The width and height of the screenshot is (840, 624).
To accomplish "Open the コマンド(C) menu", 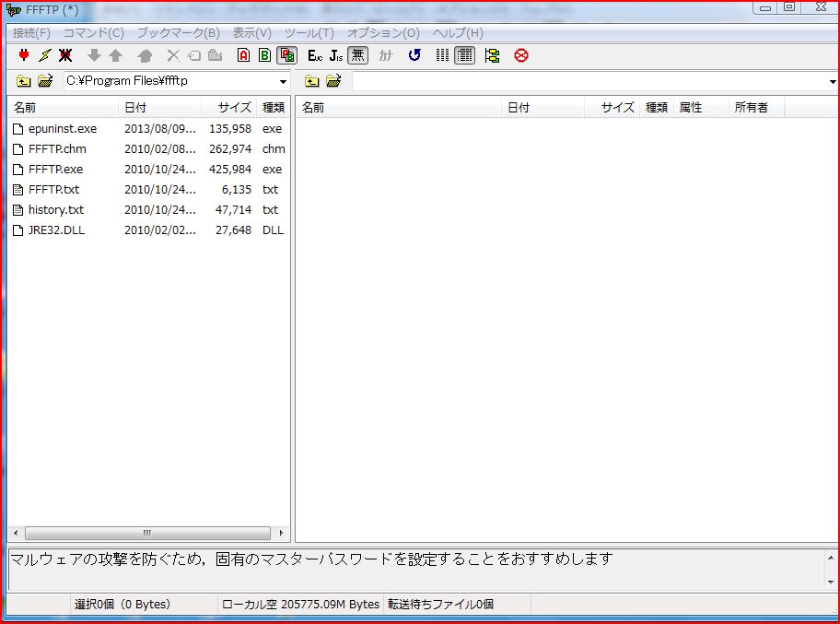I will click(94, 33).
